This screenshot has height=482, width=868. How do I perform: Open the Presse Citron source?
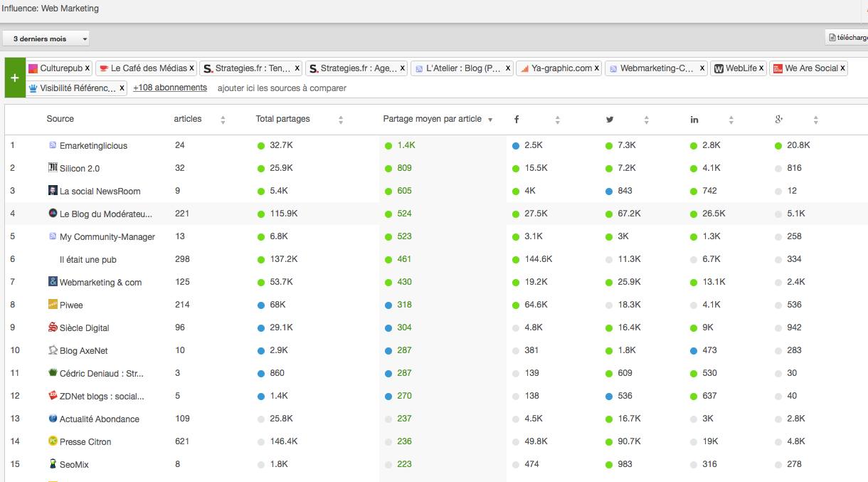(85, 442)
